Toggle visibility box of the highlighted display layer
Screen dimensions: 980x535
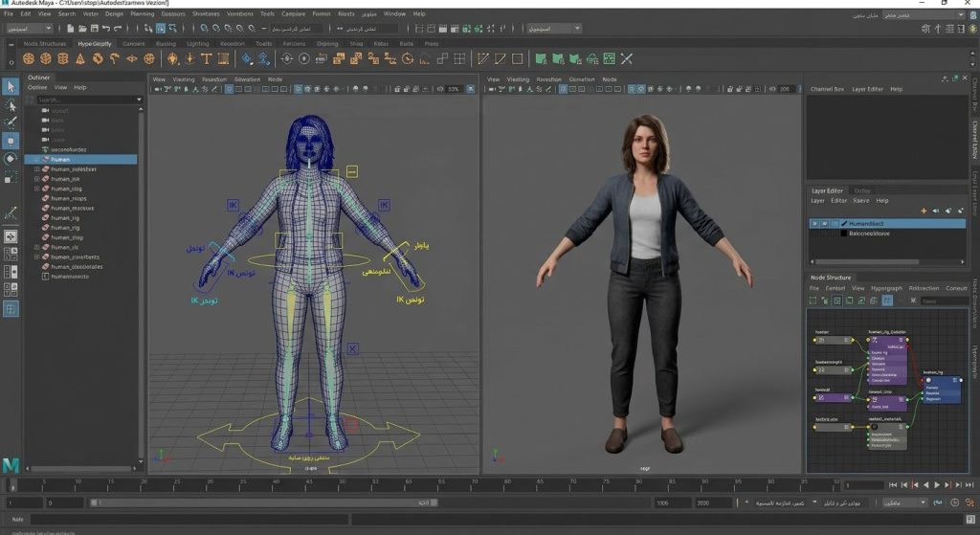814,223
